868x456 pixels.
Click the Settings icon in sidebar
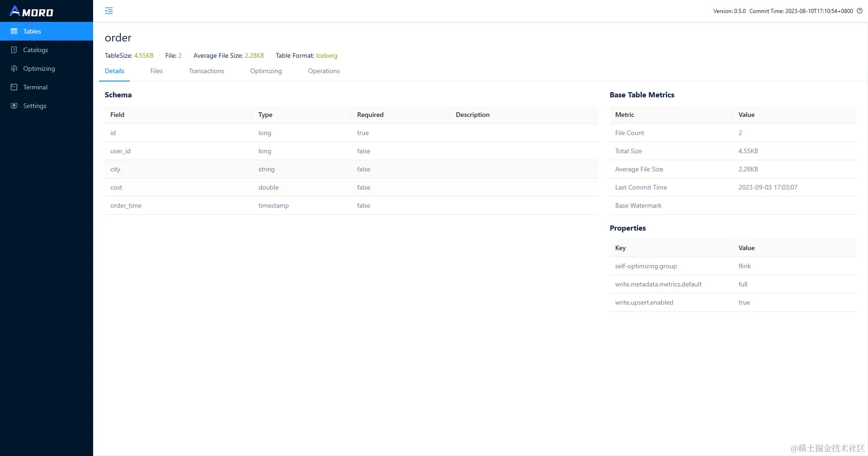tap(14, 106)
